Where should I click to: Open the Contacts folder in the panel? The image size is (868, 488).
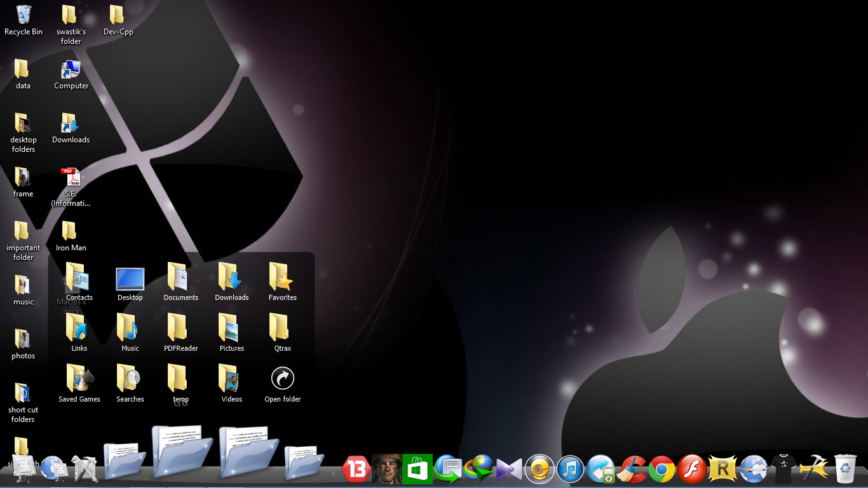click(79, 280)
